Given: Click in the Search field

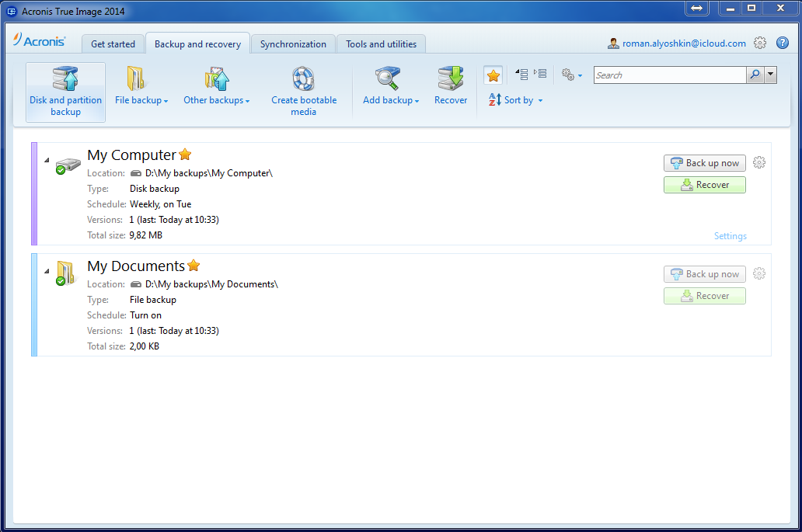Looking at the screenshot, I should click(x=670, y=75).
